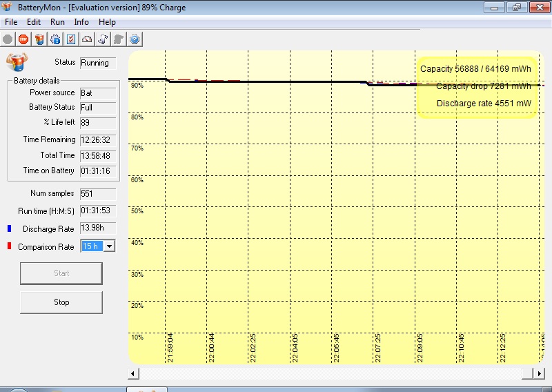552x392 pixels.
Task: Click the Time Remaining value 12:26:32
Action: pos(98,140)
